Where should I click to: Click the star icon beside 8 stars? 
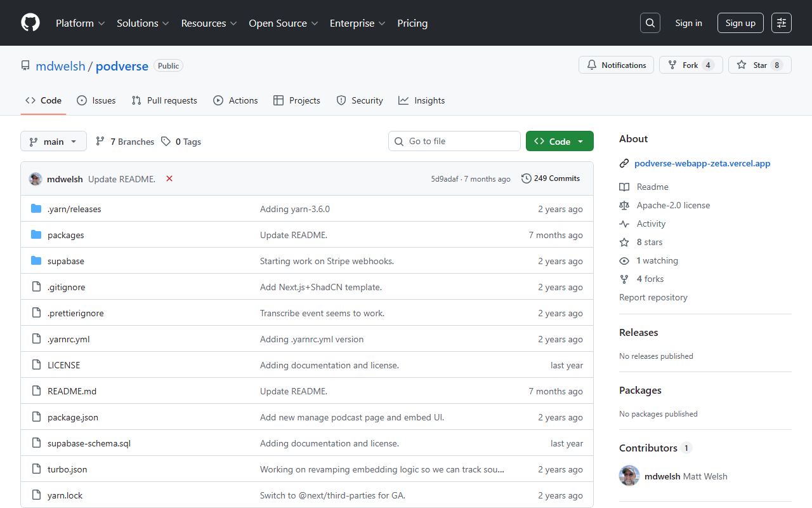(x=624, y=242)
